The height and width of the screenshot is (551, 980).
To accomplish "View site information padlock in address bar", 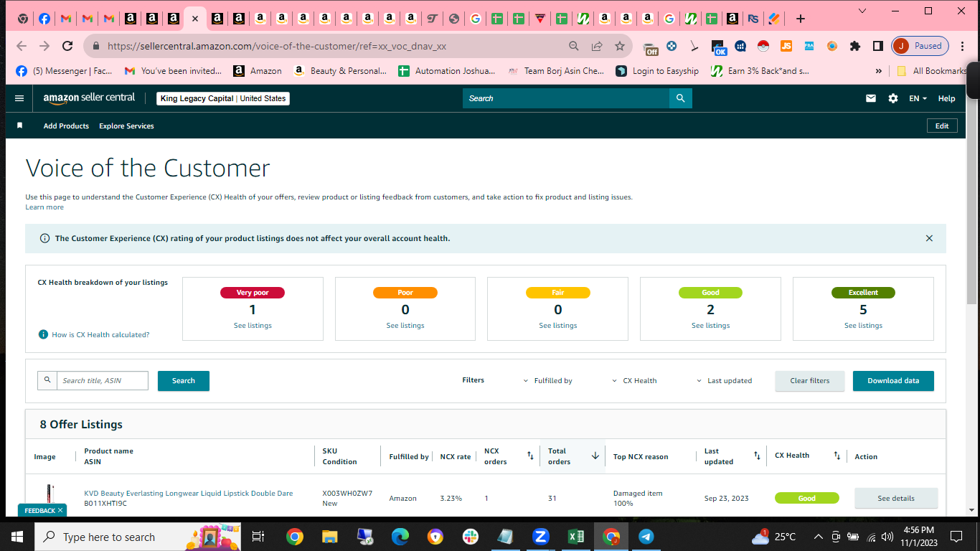I will point(95,46).
